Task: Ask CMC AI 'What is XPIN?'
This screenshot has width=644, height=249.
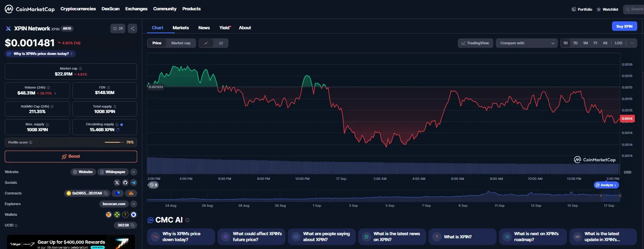Action: [x=463, y=237]
